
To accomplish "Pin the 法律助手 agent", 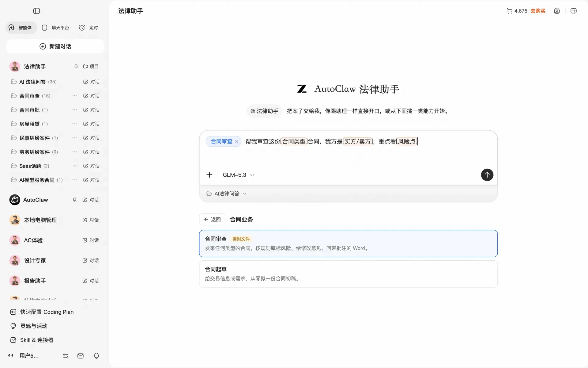I will coord(76,67).
